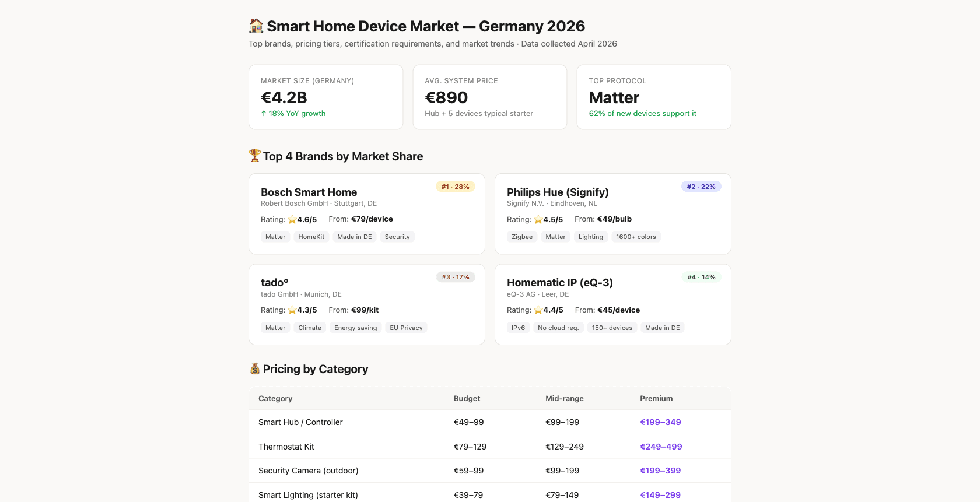Click the star icon in tado° rating

pos(292,310)
